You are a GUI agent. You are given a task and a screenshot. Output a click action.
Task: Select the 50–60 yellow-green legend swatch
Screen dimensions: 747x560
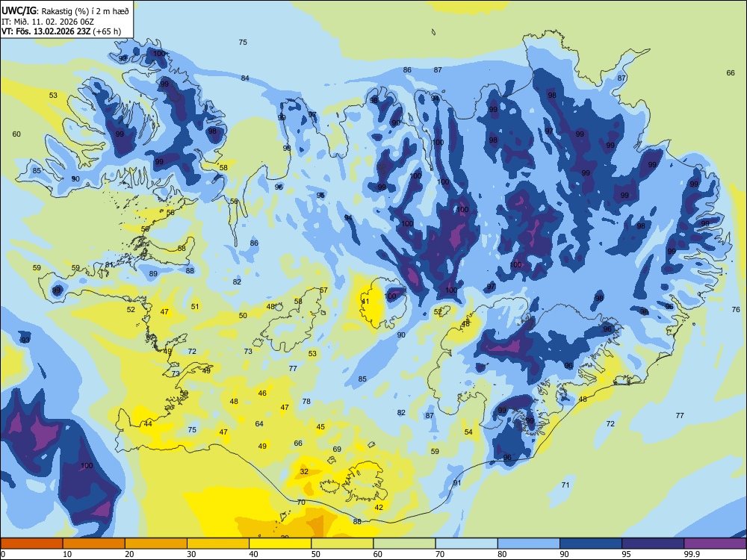tap(342, 544)
